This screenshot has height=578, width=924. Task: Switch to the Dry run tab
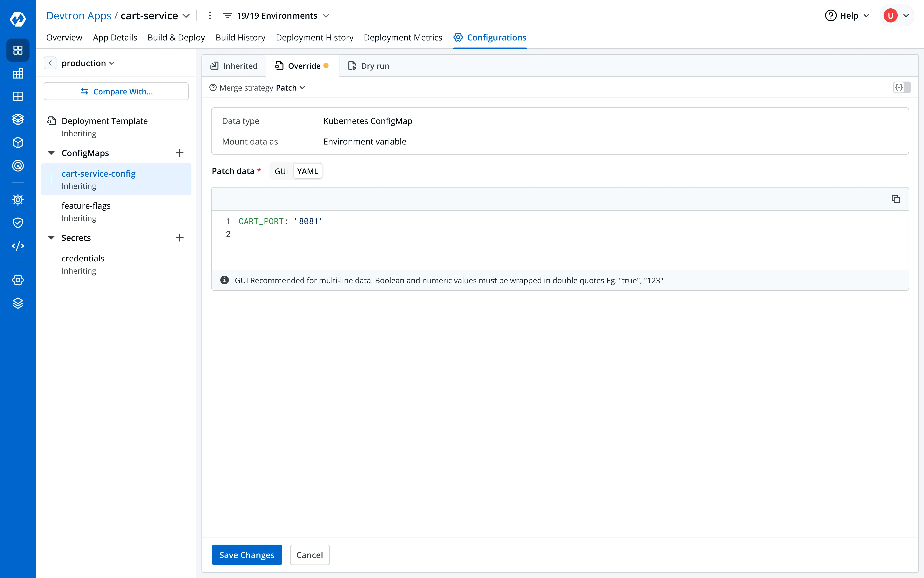coord(369,66)
